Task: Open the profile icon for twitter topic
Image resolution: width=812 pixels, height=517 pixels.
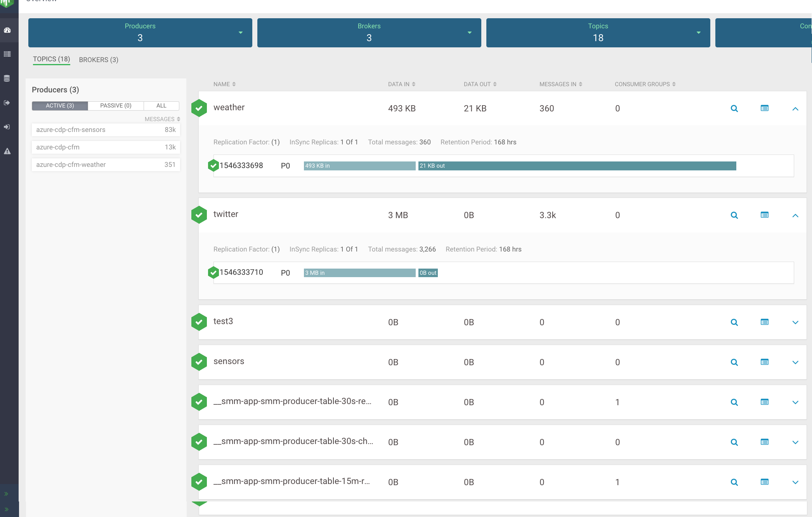Action: [x=764, y=215]
